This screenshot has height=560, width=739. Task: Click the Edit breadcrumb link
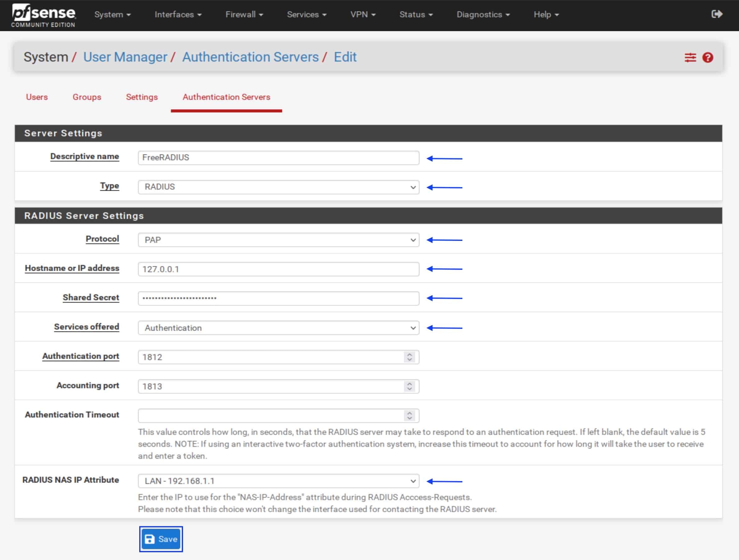(345, 57)
